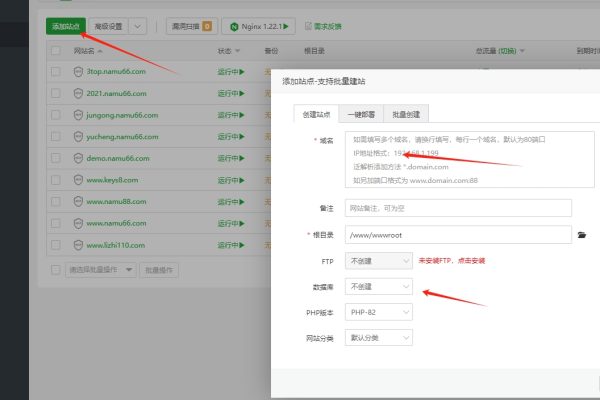Check the box beside 请选择批量操作
The height and width of the screenshot is (400, 600).
click(56, 270)
